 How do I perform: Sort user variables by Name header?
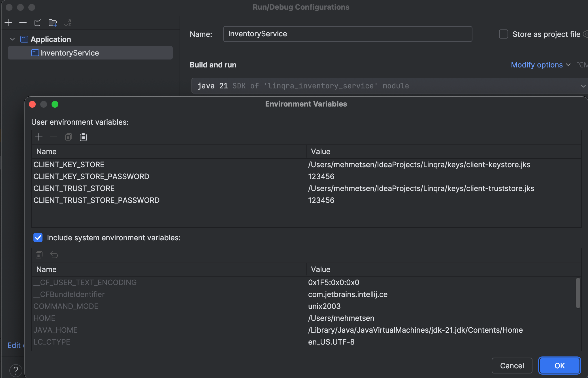pos(169,151)
